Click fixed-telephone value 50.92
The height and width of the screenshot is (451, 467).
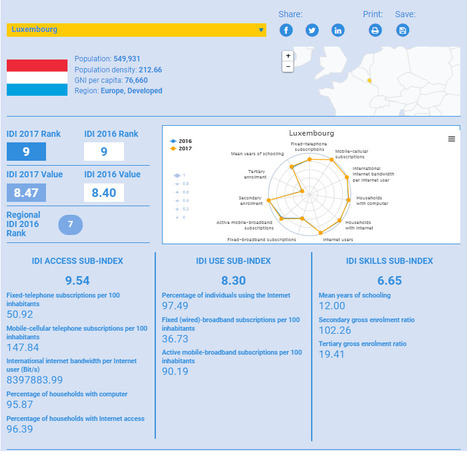[20, 314]
